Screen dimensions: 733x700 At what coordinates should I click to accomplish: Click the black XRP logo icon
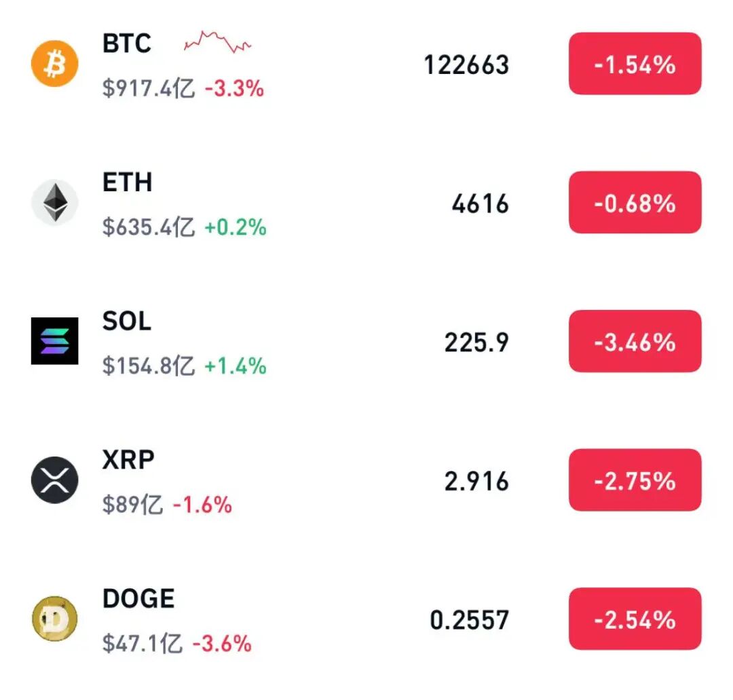click(55, 480)
